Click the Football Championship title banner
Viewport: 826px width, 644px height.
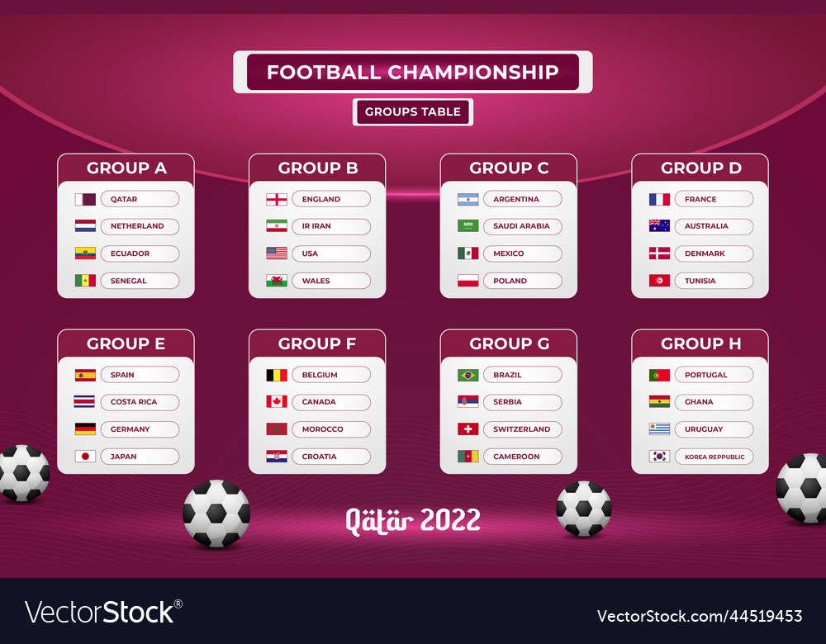(x=413, y=72)
